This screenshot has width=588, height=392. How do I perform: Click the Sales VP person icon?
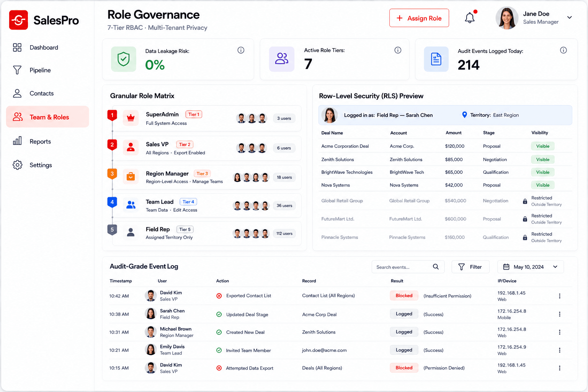[131, 147]
